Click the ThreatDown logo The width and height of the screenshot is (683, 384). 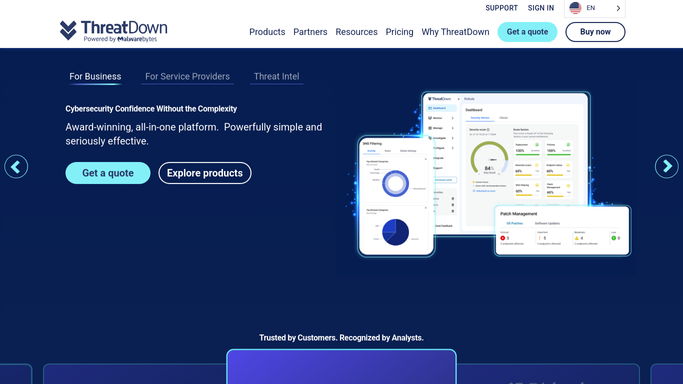tap(113, 31)
